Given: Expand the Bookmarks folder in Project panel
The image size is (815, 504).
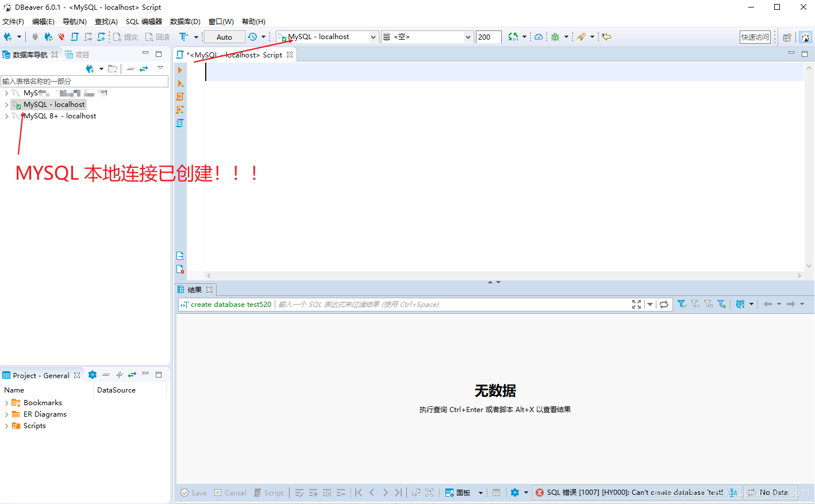Looking at the screenshot, I should [x=6, y=403].
